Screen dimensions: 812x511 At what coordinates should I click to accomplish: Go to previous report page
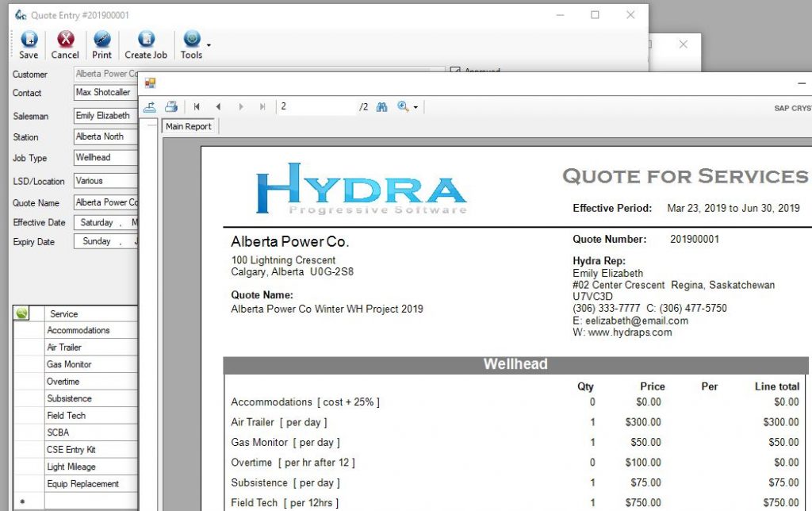(x=218, y=107)
